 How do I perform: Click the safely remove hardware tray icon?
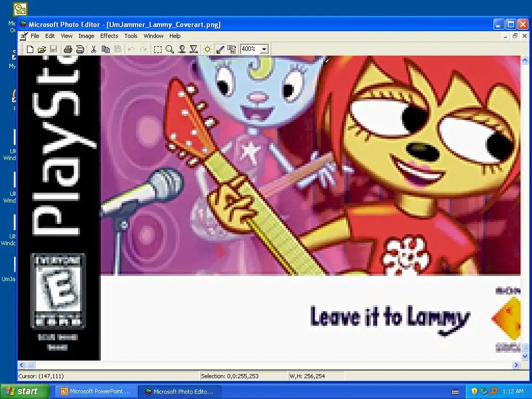pyautogui.click(x=484, y=391)
